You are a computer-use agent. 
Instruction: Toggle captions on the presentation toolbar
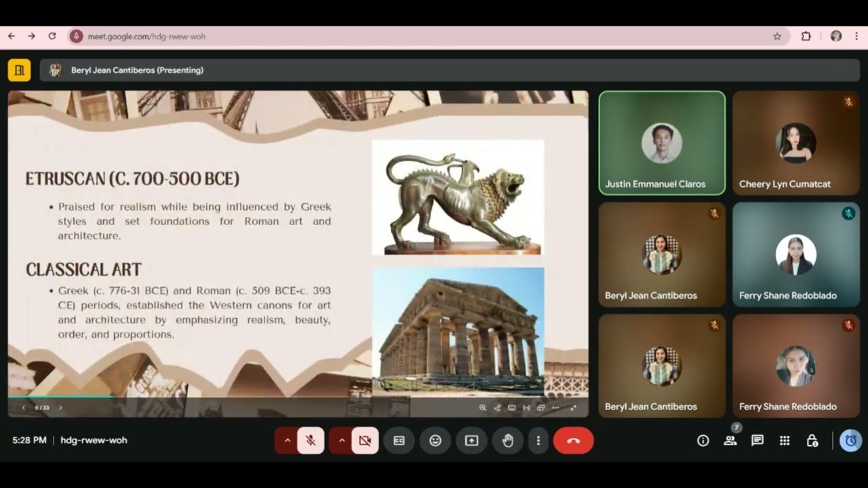click(x=511, y=408)
